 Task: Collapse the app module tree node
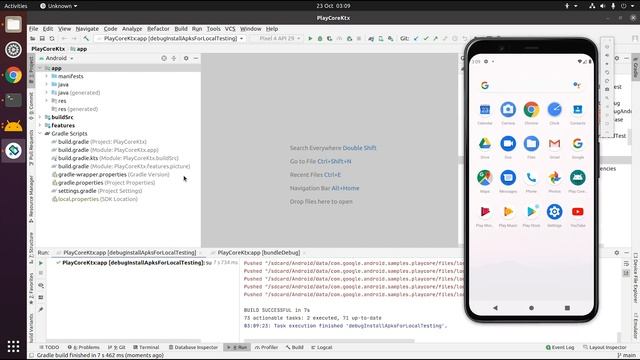pyautogui.click(x=40, y=68)
